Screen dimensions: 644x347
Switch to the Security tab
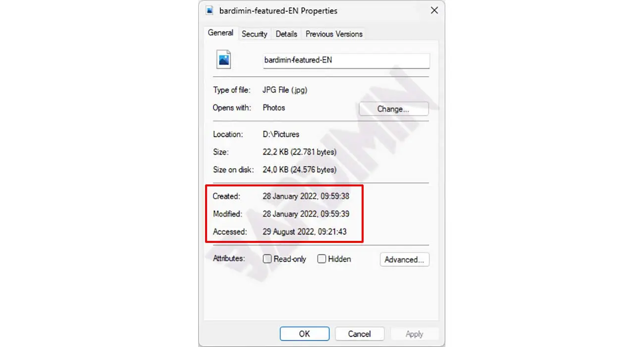(x=254, y=34)
